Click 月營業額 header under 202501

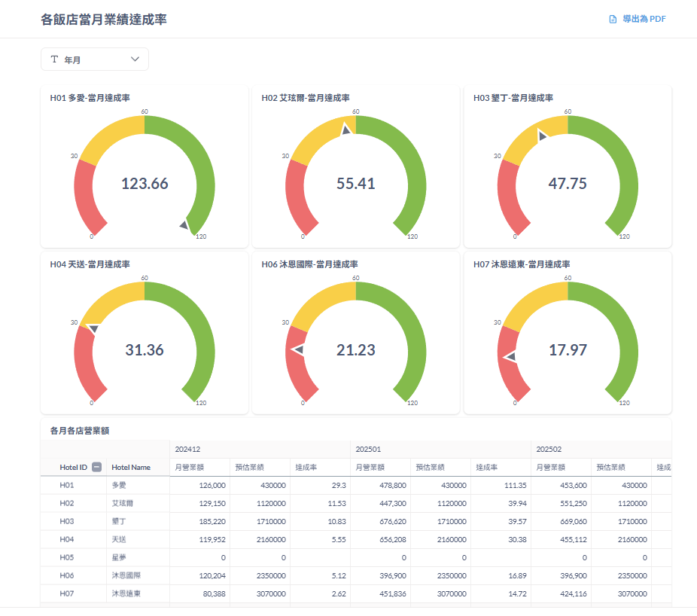(x=370, y=468)
